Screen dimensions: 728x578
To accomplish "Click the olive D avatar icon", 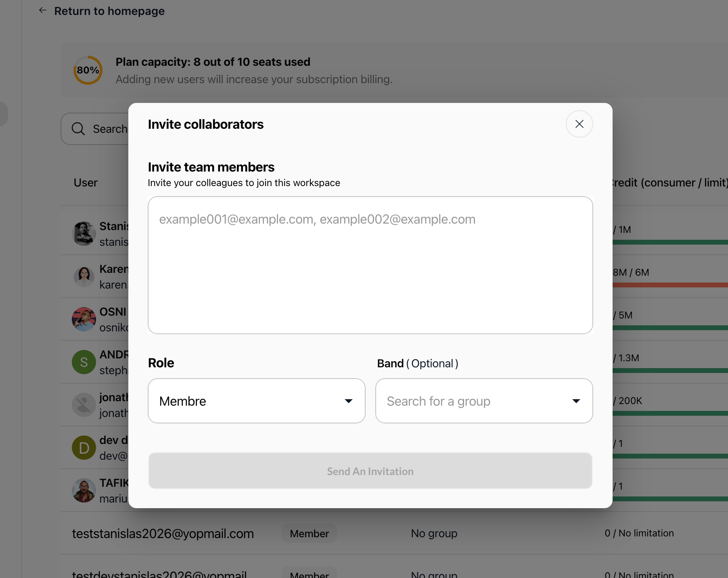I will click(x=84, y=448).
